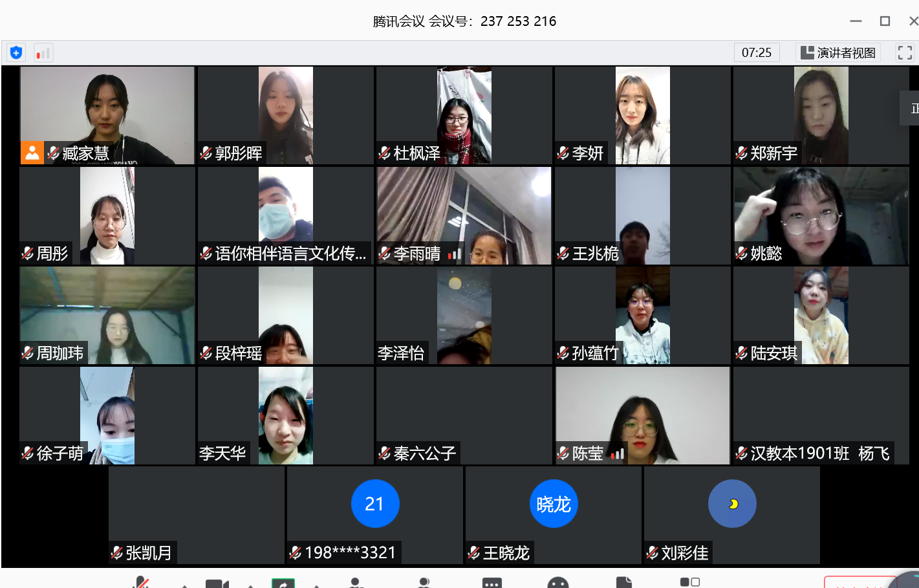This screenshot has height=588, width=919.
Task: Select 孙蕴竹's video tile
Action: [x=643, y=315]
